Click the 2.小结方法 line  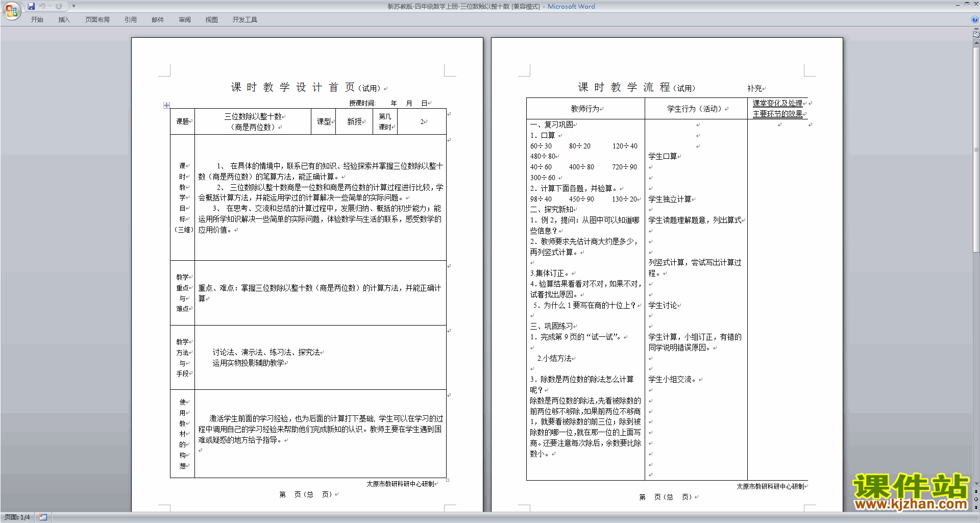(x=554, y=358)
